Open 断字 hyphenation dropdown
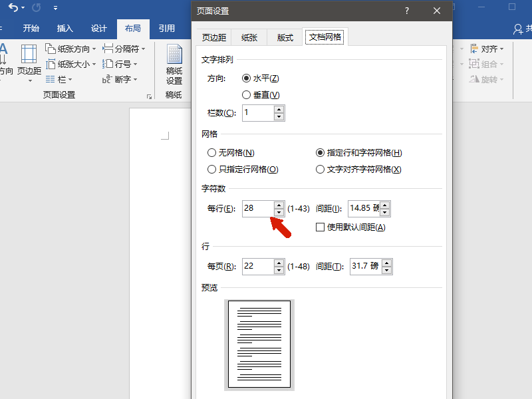The width and height of the screenshot is (532, 399). point(120,79)
